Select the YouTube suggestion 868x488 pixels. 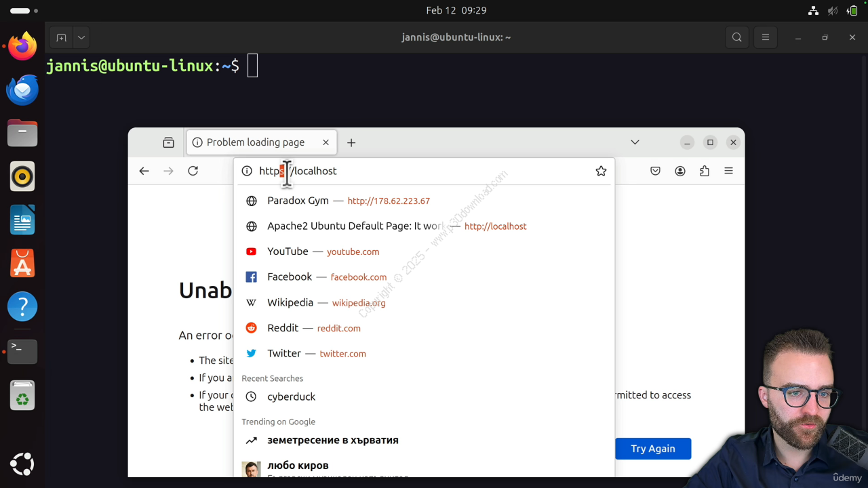pyautogui.click(x=424, y=251)
